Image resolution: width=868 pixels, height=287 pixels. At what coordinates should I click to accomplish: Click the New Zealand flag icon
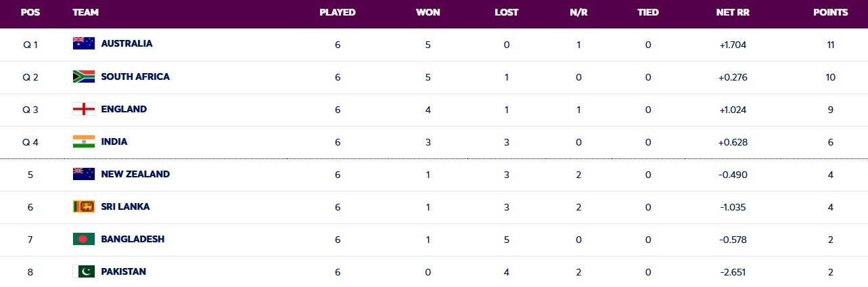83,174
